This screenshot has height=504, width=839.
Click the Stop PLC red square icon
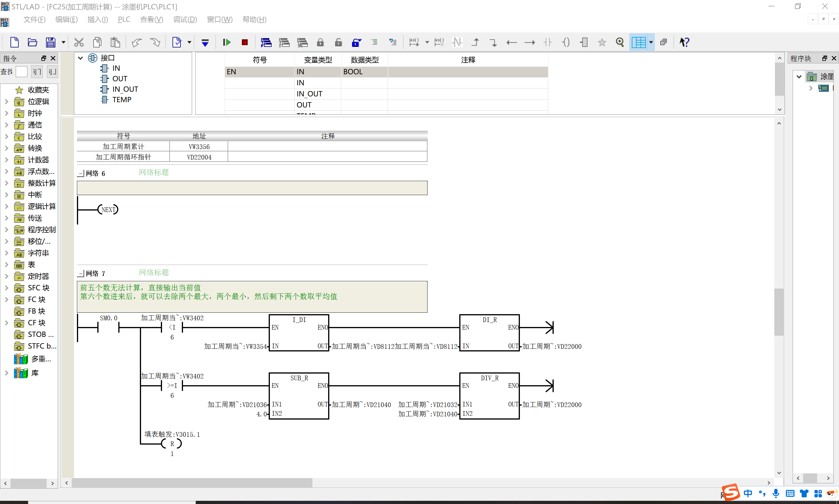pos(245,43)
